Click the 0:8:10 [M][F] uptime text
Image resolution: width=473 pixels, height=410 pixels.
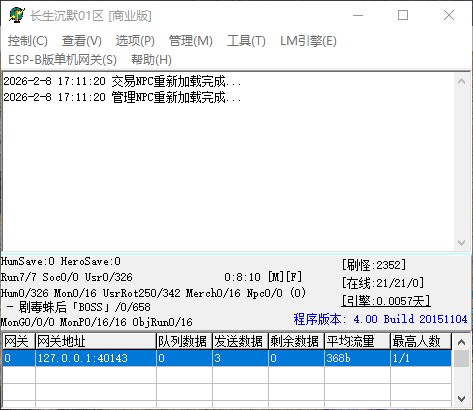click(263, 277)
